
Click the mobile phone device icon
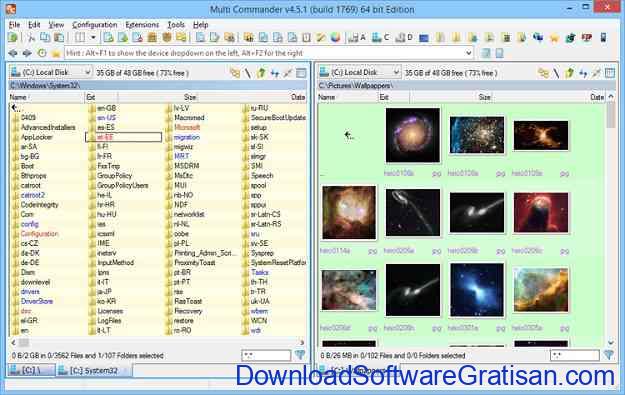pos(603,38)
